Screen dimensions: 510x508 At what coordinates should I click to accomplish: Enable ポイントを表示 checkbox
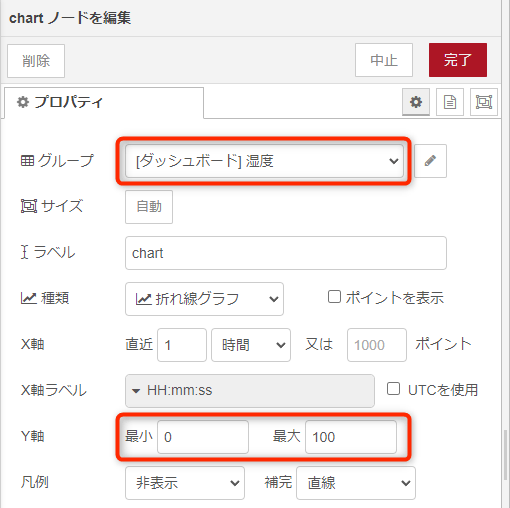(x=334, y=297)
